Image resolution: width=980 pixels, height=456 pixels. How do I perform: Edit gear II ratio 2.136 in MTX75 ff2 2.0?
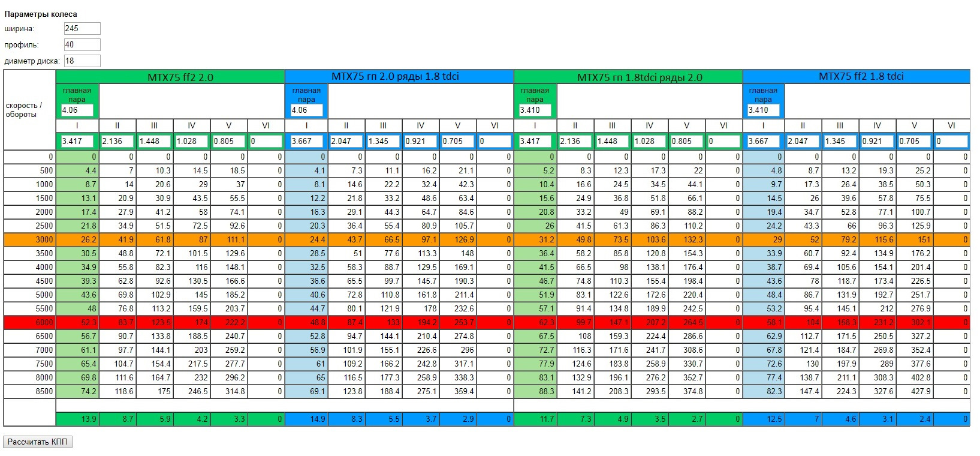(x=117, y=142)
